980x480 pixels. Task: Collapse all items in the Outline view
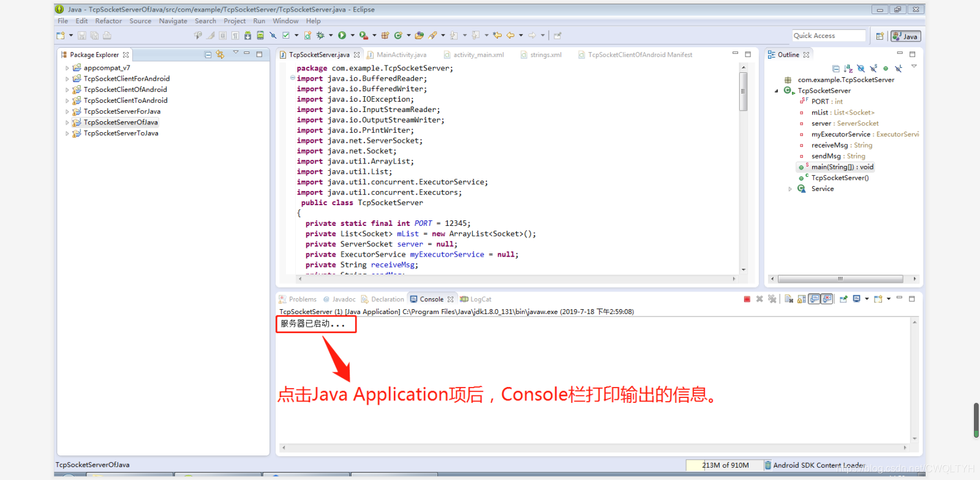[x=836, y=69]
